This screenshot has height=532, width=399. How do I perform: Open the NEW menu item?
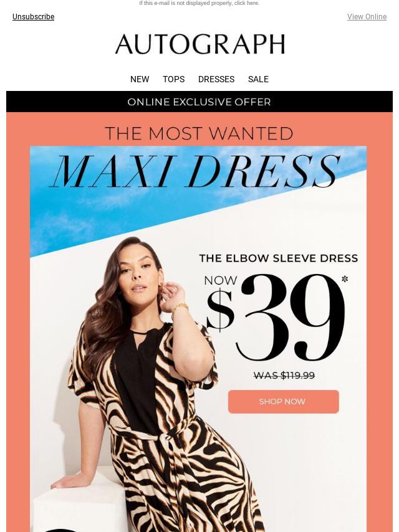click(x=140, y=79)
